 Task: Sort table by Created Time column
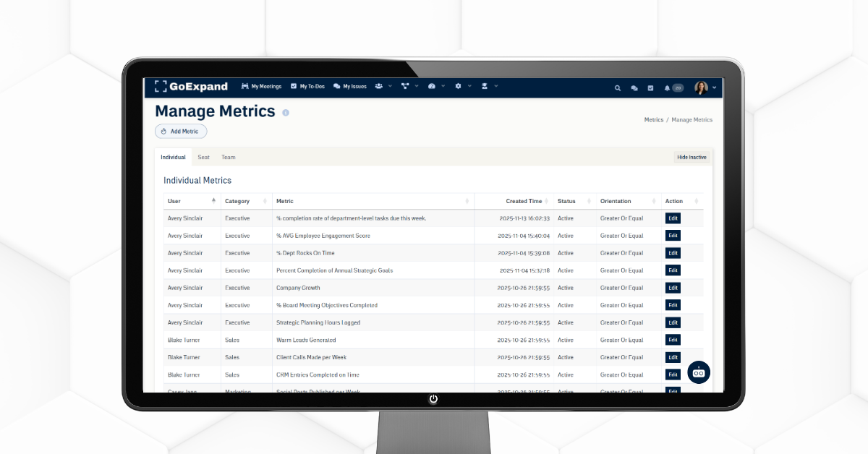[x=524, y=201]
